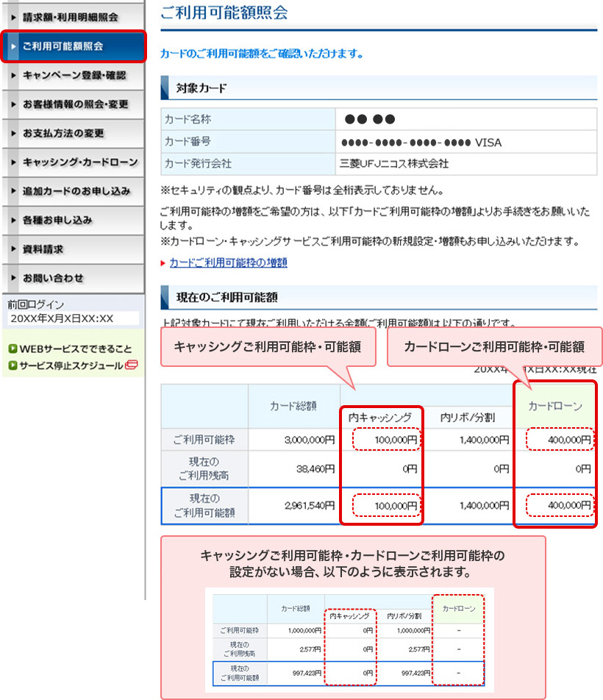Screen dimensions: 603x700
Task: Go to お問い合わせ page
Action: click(53, 278)
